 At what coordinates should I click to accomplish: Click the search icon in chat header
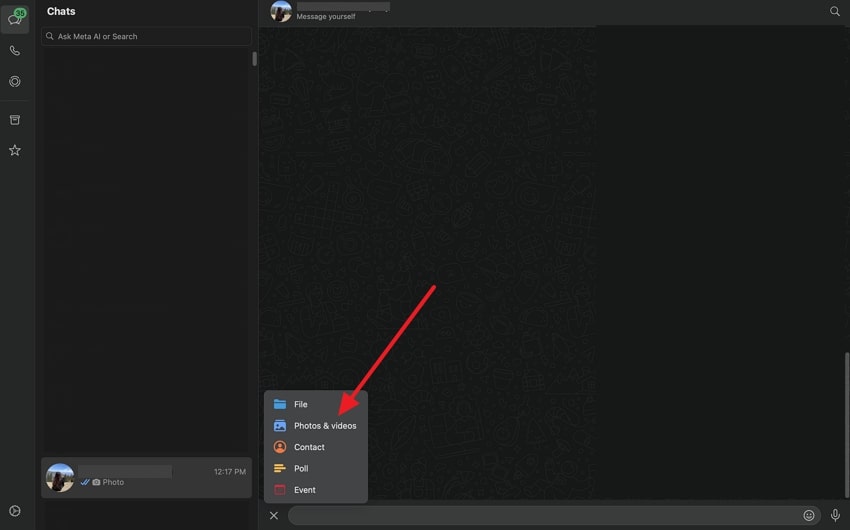[x=835, y=12]
